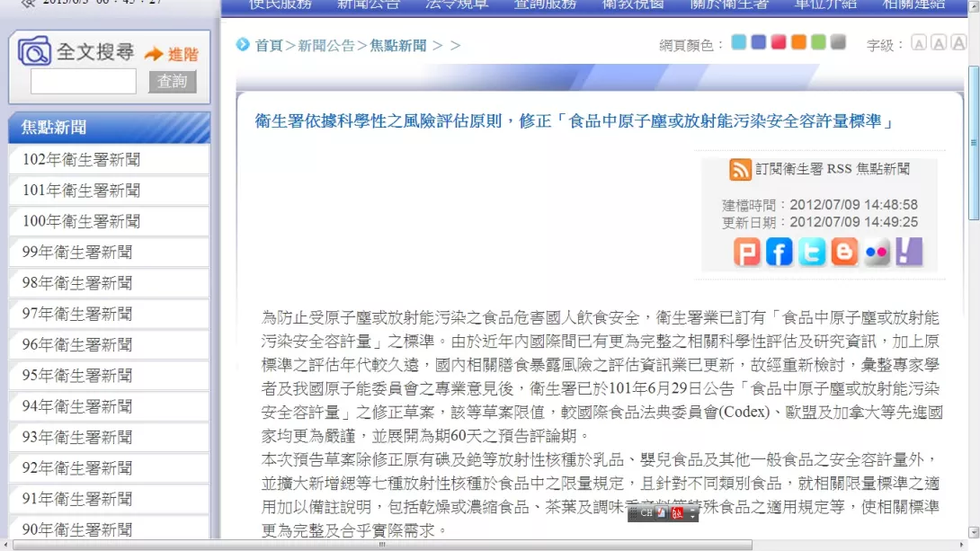Click the orange arrow beside 進階

[x=154, y=54]
